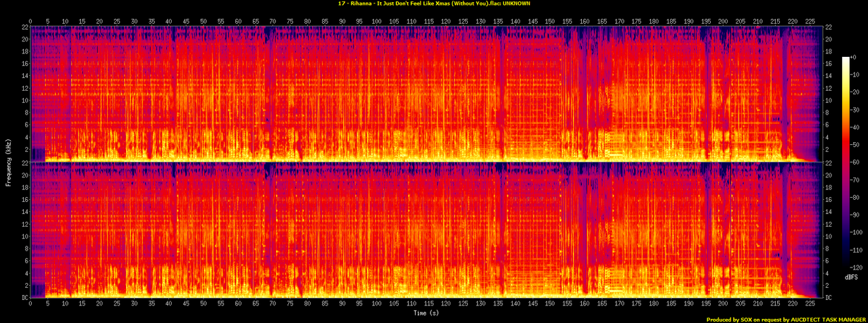The height and width of the screenshot is (323, 868).
Task: Click the '-30' dBFS scale value
Action: [x=856, y=109]
